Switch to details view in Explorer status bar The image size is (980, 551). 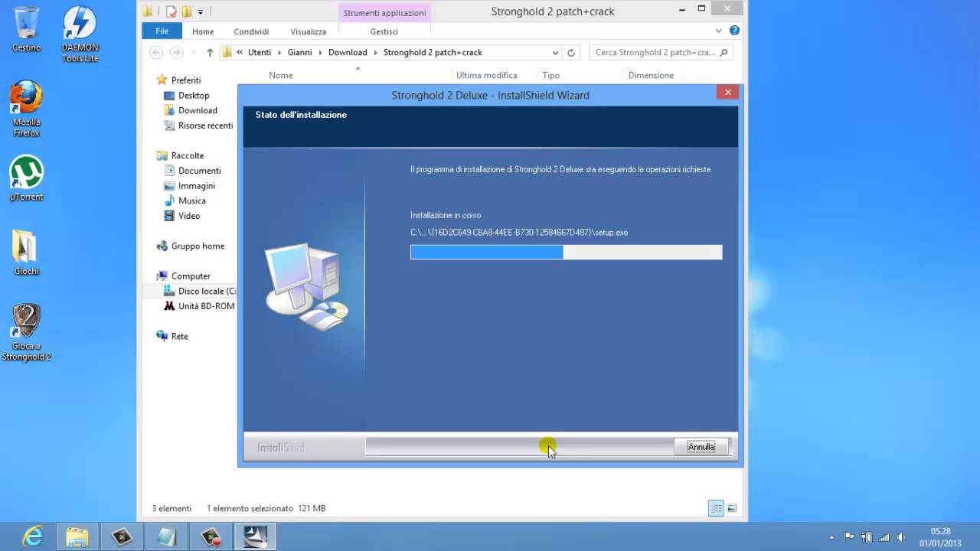pos(716,508)
